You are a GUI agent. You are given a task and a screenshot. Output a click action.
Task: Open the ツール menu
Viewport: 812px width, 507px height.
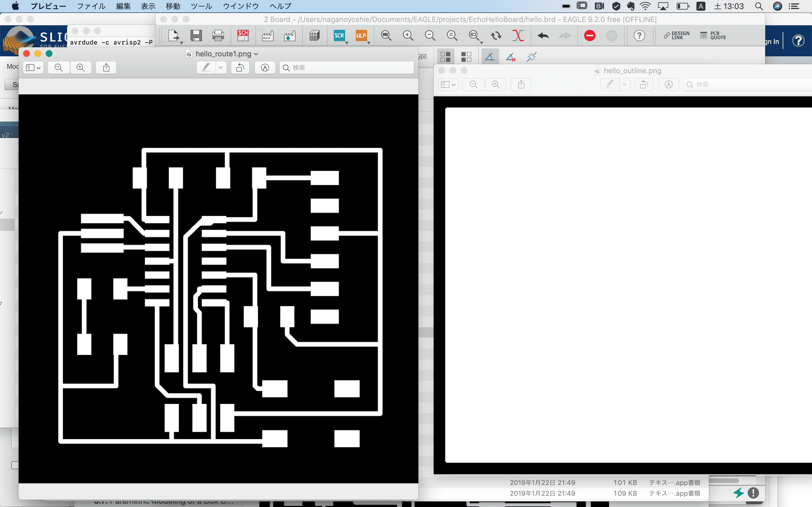(201, 6)
